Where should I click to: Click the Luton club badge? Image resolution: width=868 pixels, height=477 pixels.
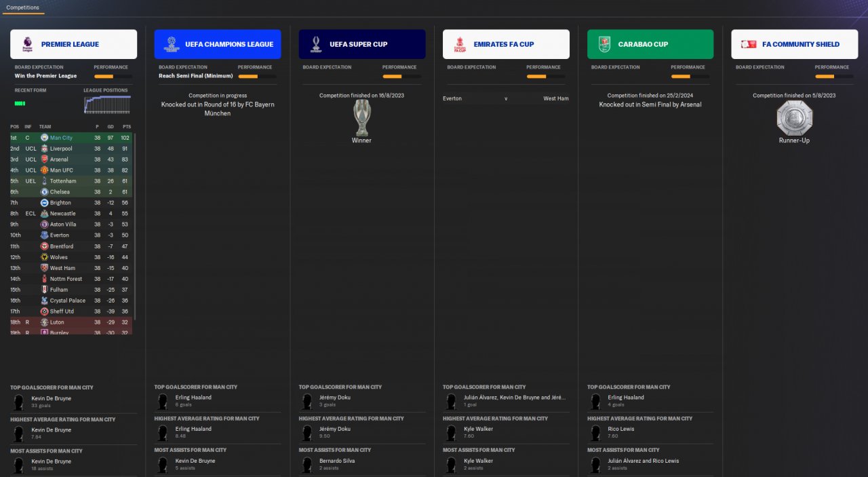pyautogui.click(x=44, y=322)
